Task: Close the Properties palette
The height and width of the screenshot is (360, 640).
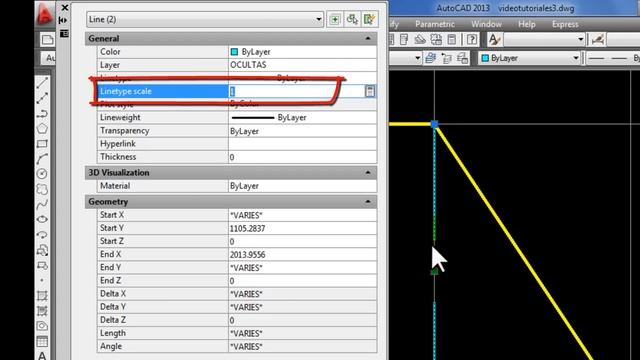Action: point(64,7)
